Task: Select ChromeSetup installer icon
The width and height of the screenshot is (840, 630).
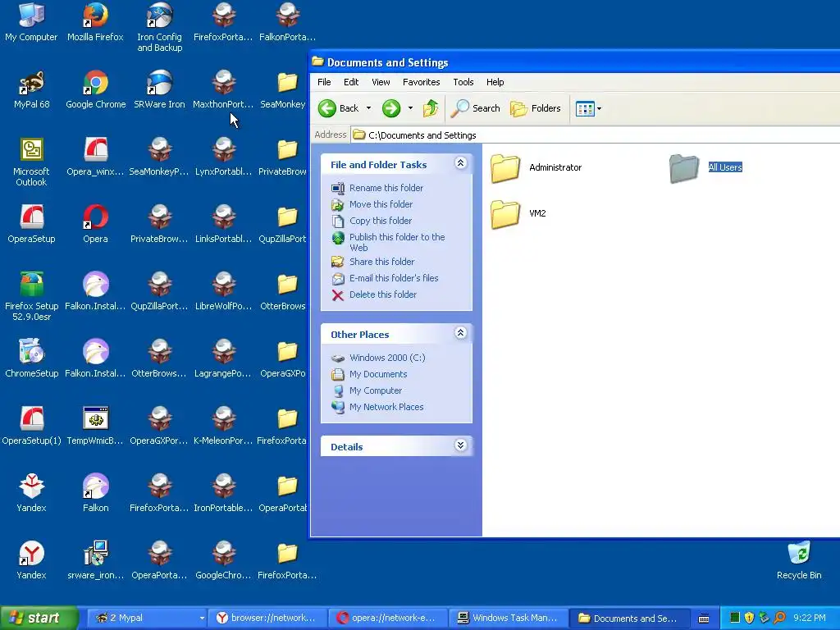Action: click(x=31, y=358)
